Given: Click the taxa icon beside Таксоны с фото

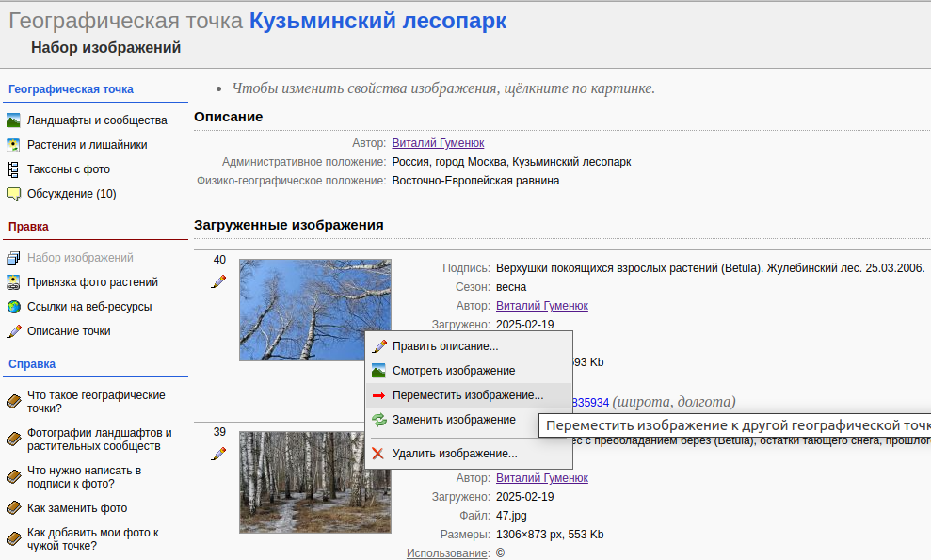Looking at the screenshot, I should 13,169.
